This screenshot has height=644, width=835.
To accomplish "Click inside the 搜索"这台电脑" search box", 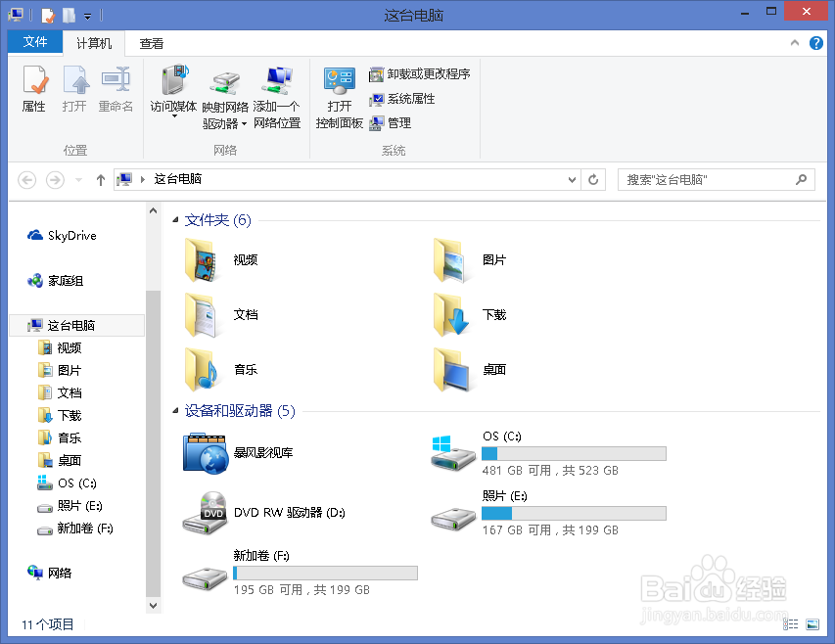I will tap(705, 179).
